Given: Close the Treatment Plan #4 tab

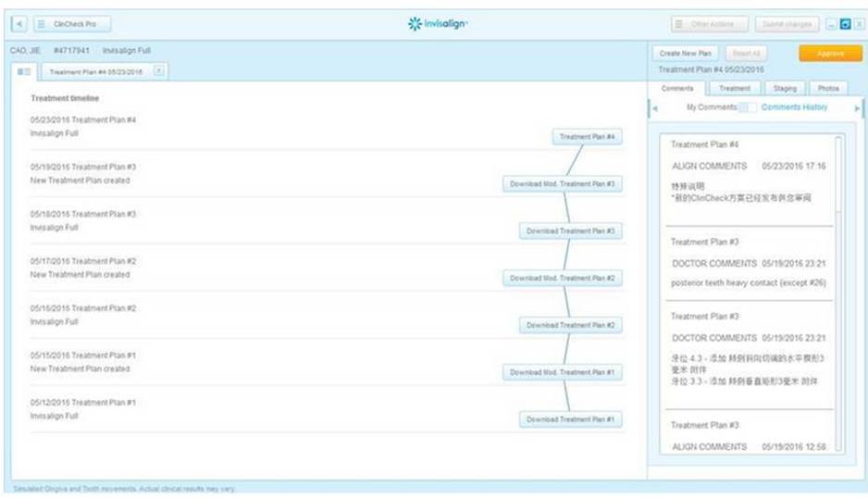Looking at the screenshot, I should click(x=159, y=70).
